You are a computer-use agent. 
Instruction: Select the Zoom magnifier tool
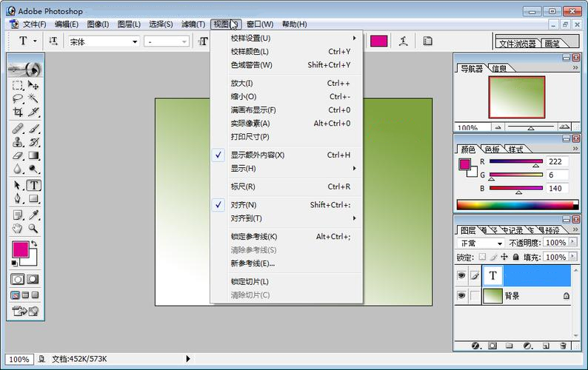click(33, 228)
